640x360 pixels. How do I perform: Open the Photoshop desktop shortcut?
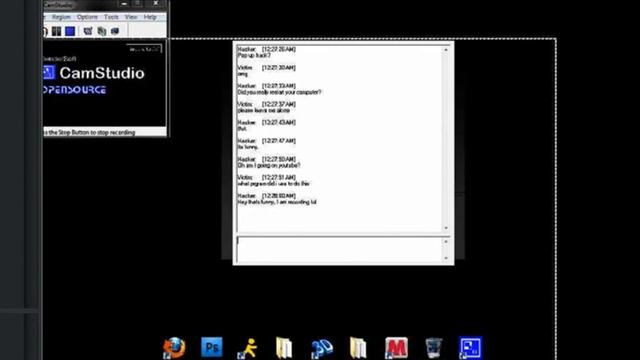coord(212,347)
